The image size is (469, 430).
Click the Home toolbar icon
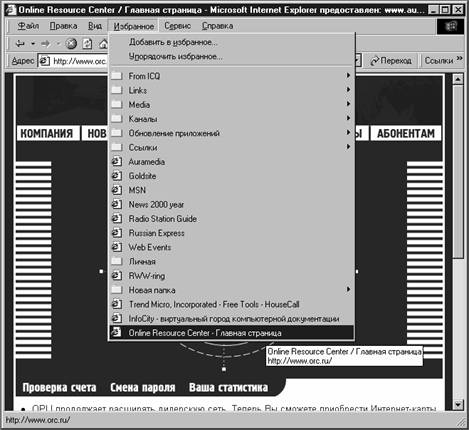[x=103, y=44]
